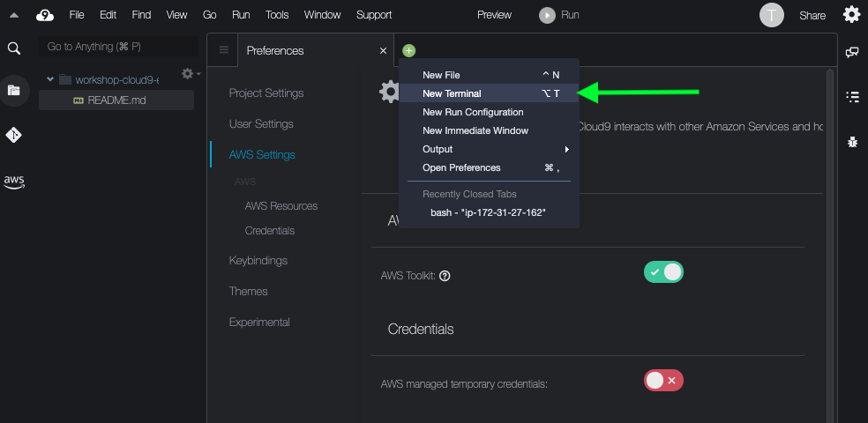Viewport: 868px width, 423px height.
Task: Open file tree settings gear dropdown
Action: pyautogui.click(x=190, y=74)
